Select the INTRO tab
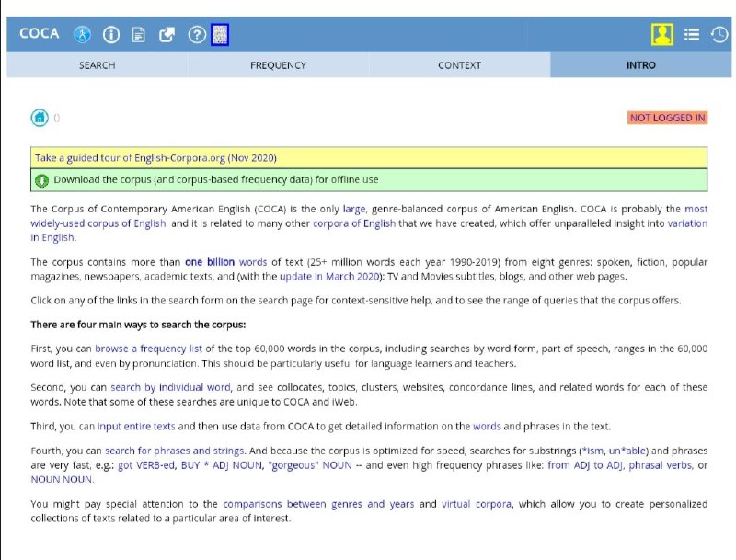The height and width of the screenshot is (560, 736). 640,65
